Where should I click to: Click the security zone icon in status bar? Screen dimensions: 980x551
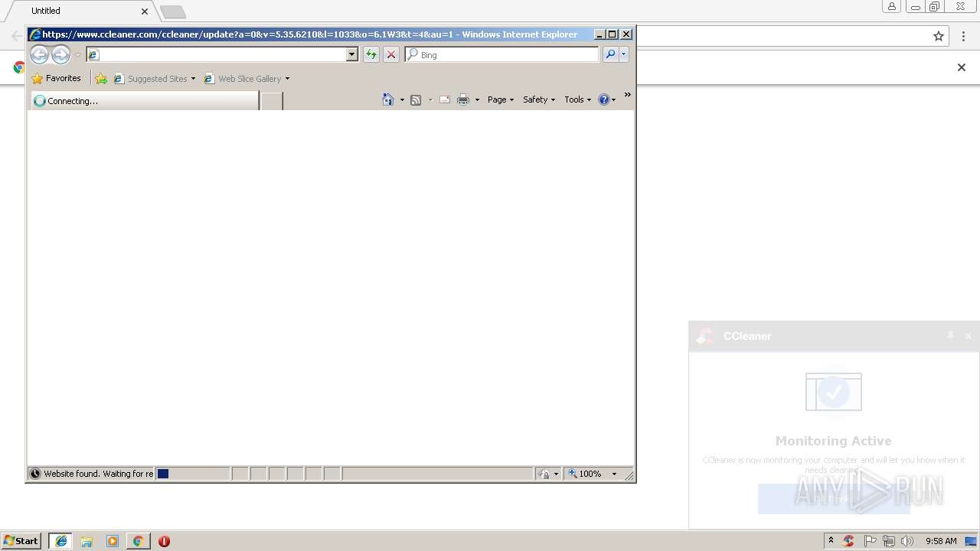point(543,474)
